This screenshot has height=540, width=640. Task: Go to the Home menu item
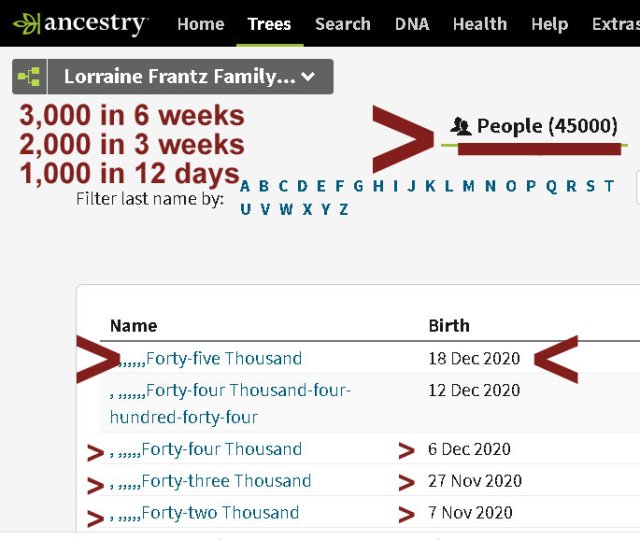(x=200, y=24)
